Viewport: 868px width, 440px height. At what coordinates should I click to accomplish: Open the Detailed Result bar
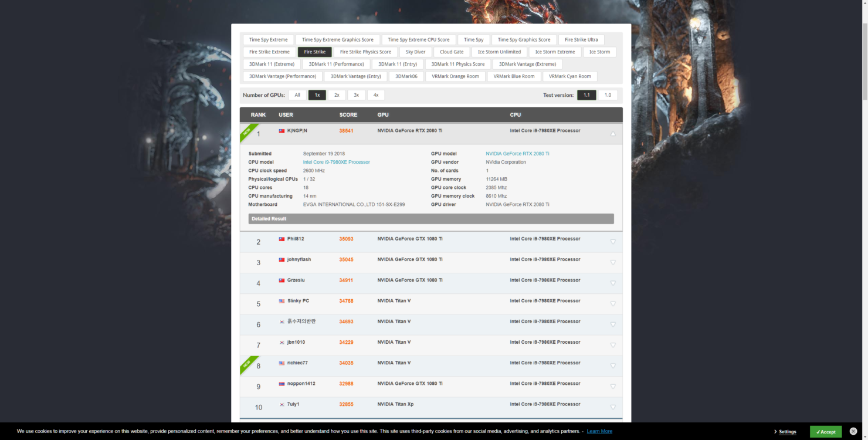click(431, 219)
